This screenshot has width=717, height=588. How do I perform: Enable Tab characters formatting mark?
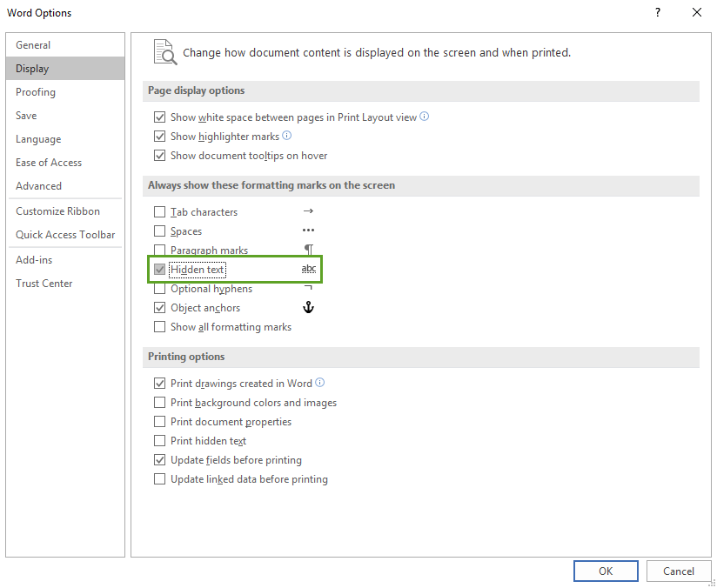[x=159, y=212]
